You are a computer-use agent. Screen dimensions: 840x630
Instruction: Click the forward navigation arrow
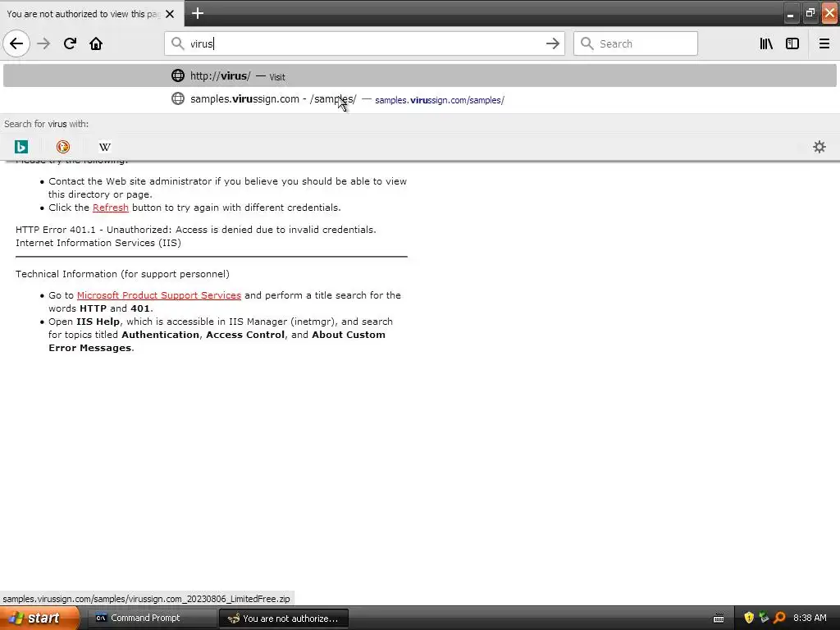[x=43, y=43]
